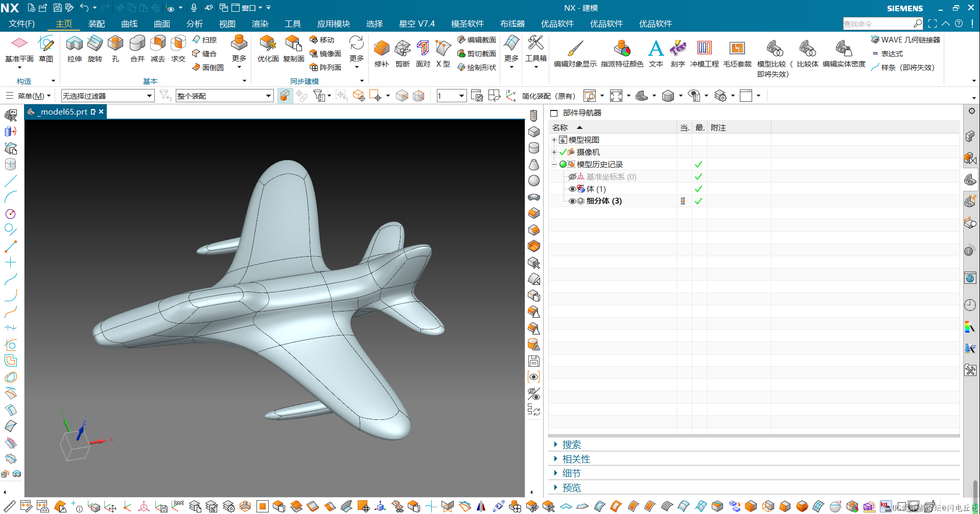
Task: Click the 修补 patch tool
Action: pyautogui.click(x=382, y=54)
